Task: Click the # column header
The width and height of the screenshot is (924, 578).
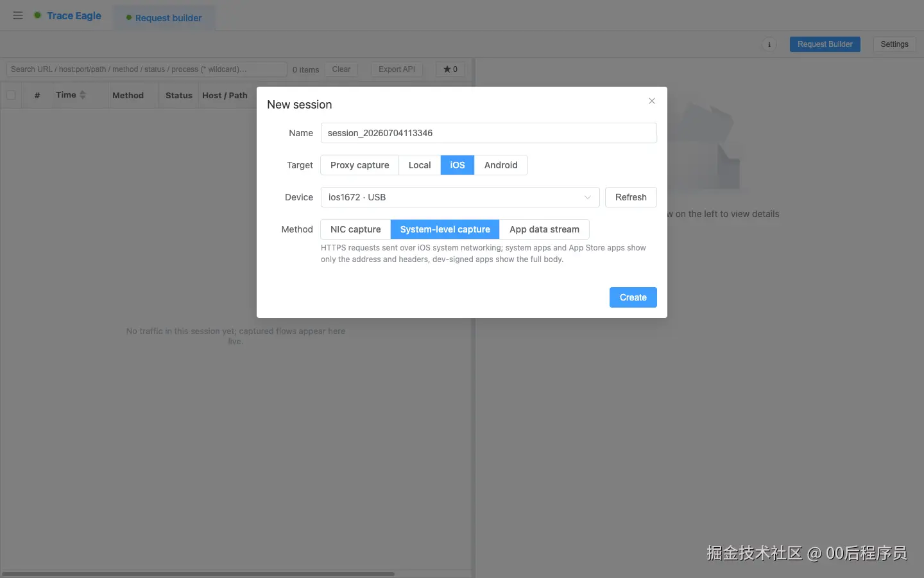Action: coord(37,95)
